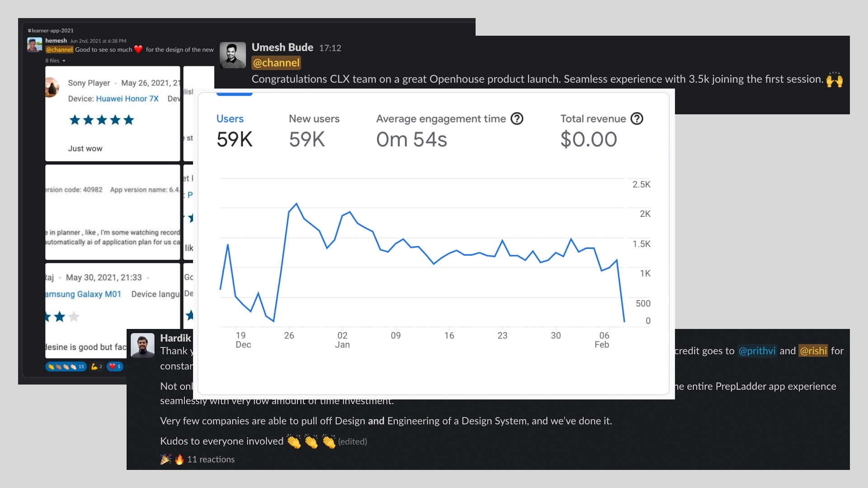Open the Huawei Honor 7X device link
Screen dimensions: 868x488
coord(127,99)
